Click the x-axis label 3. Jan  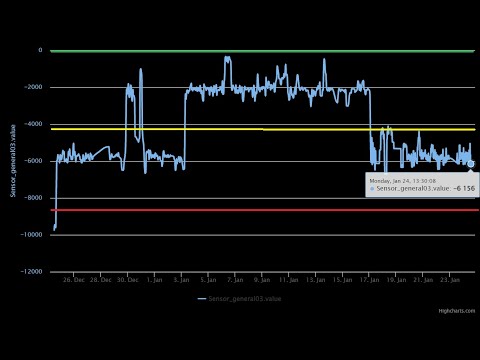pyautogui.click(x=181, y=280)
